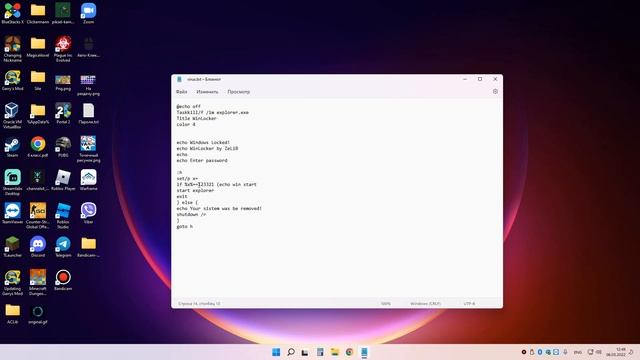Viewport: 640px width, 360px height.
Task: Click the BlueStacks X desktop icon
Action: tap(13, 13)
